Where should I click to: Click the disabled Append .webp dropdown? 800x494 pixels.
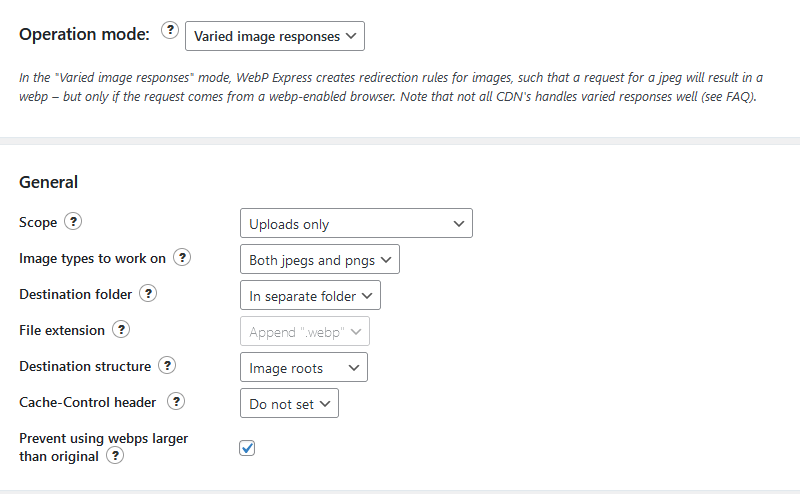tap(305, 331)
